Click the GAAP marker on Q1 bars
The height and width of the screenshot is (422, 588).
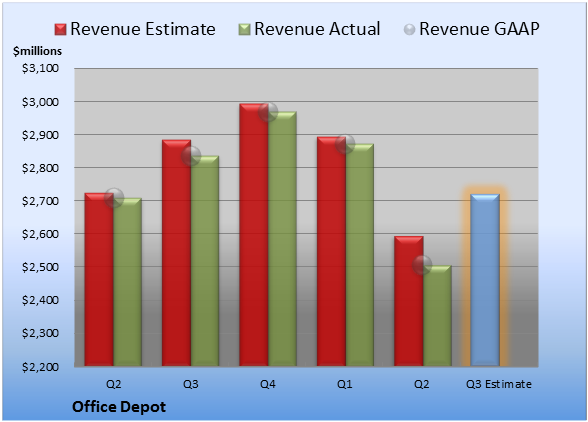click(x=345, y=144)
